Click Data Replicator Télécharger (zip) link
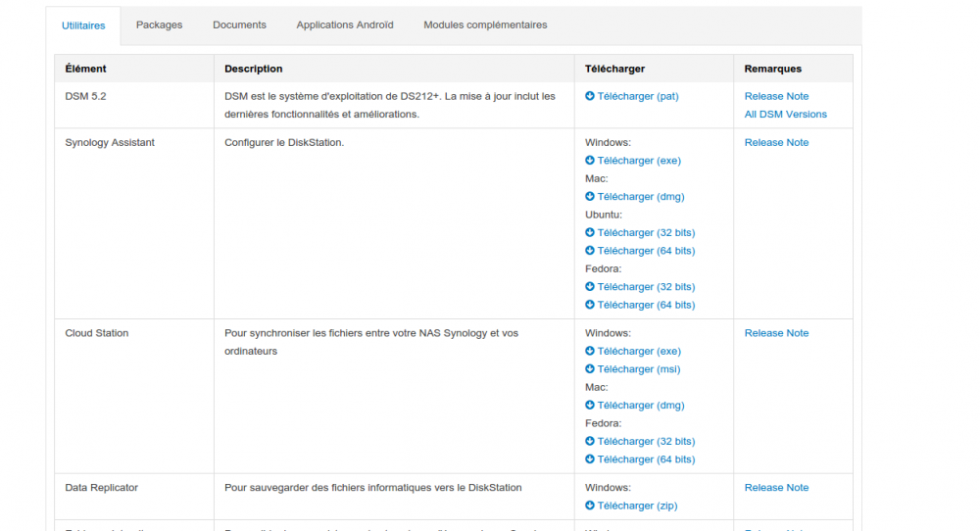 pos(638,506)
